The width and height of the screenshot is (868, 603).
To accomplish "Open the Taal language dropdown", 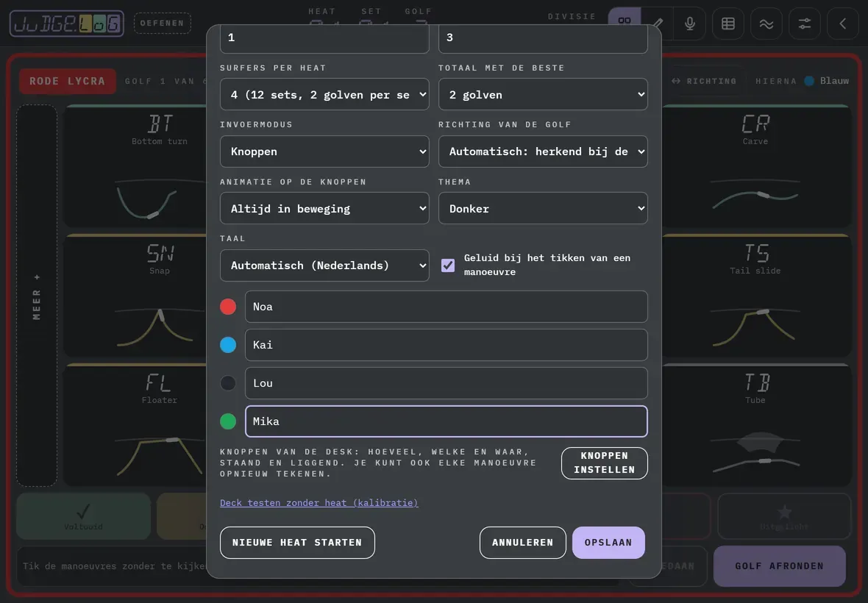I will [324, 265].
